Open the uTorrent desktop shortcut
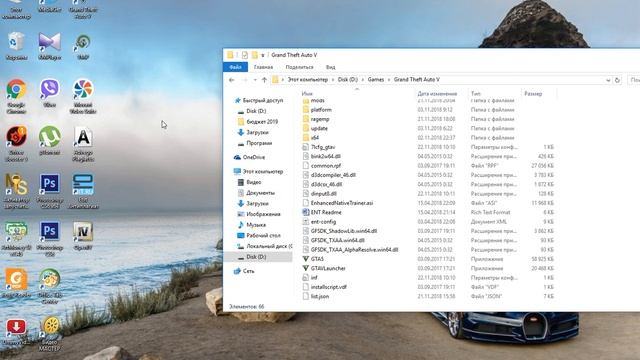 click(50, 141)
